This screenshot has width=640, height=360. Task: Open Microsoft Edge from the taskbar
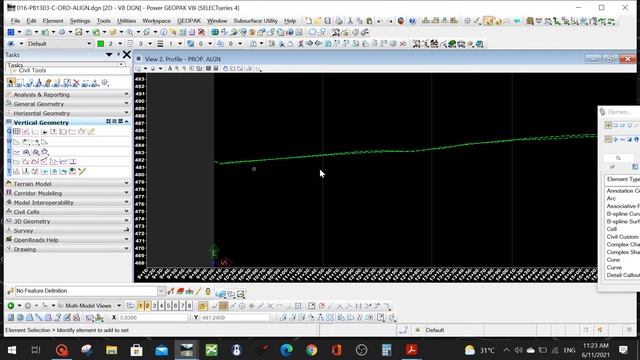[287, 350]
